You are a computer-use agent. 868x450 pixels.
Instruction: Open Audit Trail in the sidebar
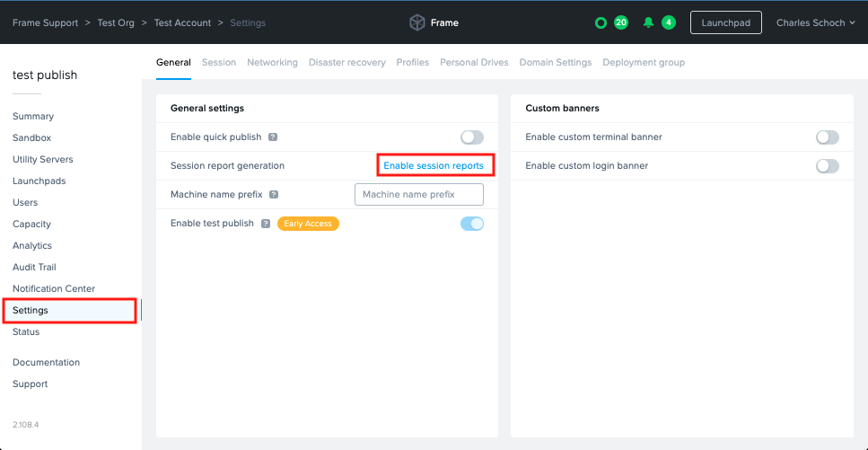coord(34,268)
